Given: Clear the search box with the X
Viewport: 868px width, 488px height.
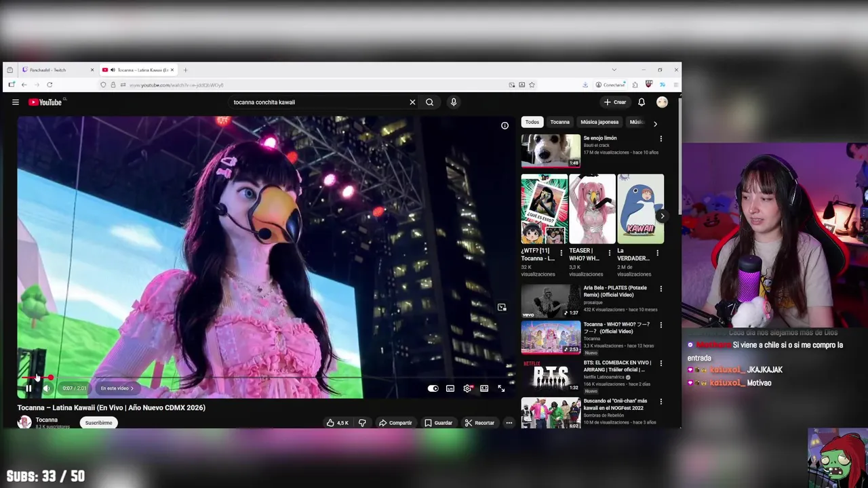Looking at the screenshot, I should pos(412,102).
